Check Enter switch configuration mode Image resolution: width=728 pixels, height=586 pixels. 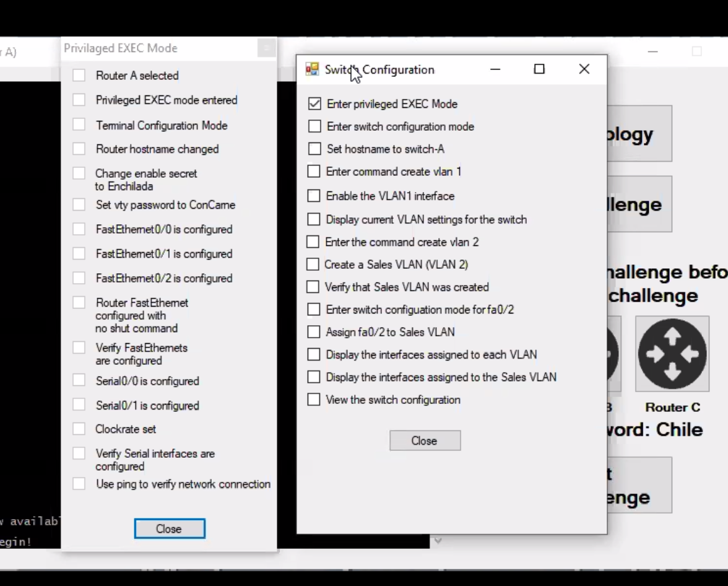[x=314, y=126]
